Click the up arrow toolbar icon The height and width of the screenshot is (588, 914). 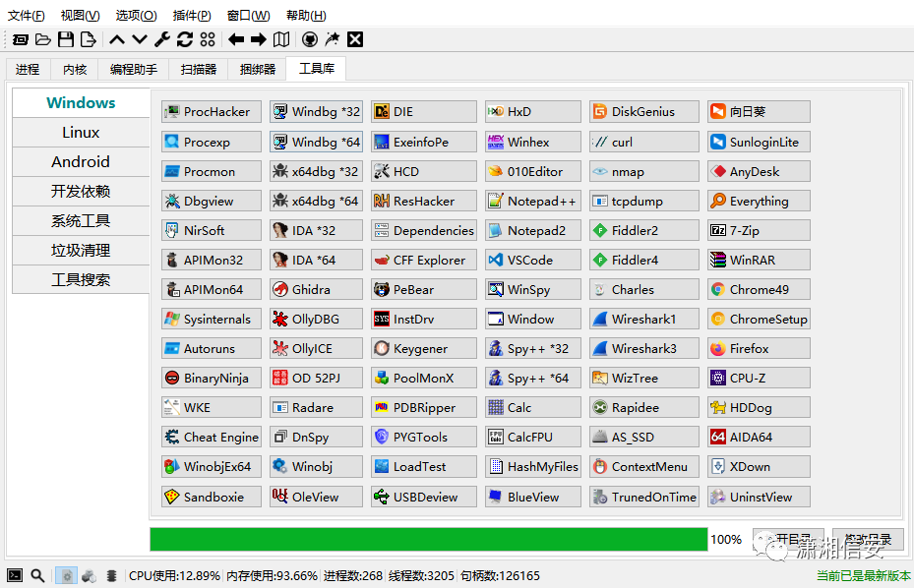(117, 39)
